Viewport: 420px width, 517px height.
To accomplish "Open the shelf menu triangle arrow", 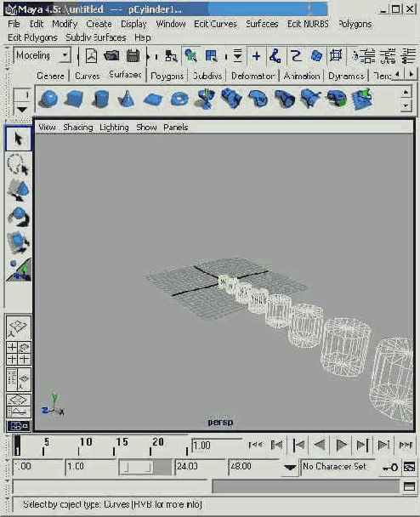I will click(22, 109).
